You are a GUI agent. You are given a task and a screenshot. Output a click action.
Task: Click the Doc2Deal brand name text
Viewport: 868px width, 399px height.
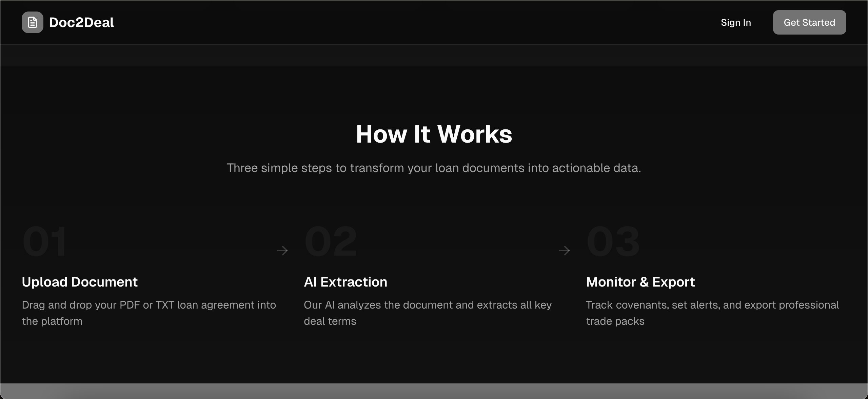(81, 22)
